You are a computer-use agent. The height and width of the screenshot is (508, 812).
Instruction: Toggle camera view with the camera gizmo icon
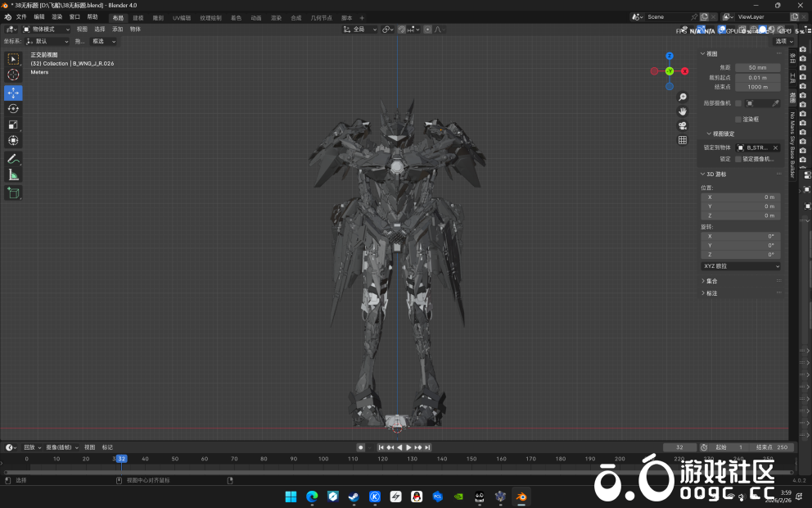683,125
